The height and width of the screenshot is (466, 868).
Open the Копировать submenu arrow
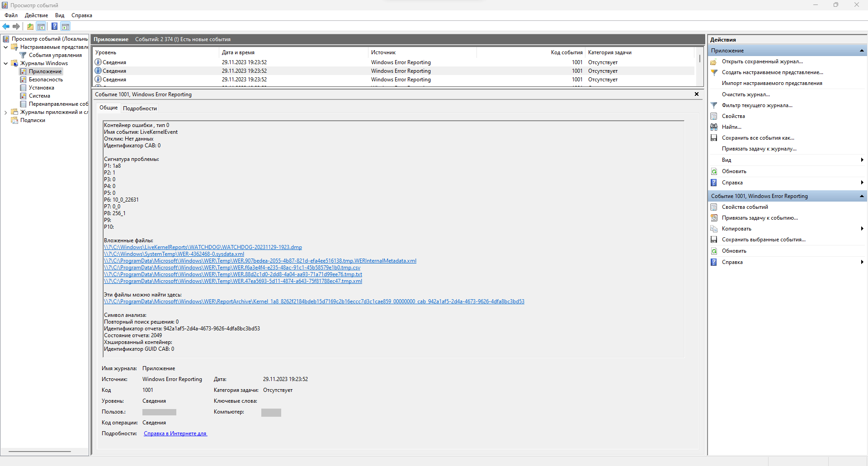click(x=862, y=229)
